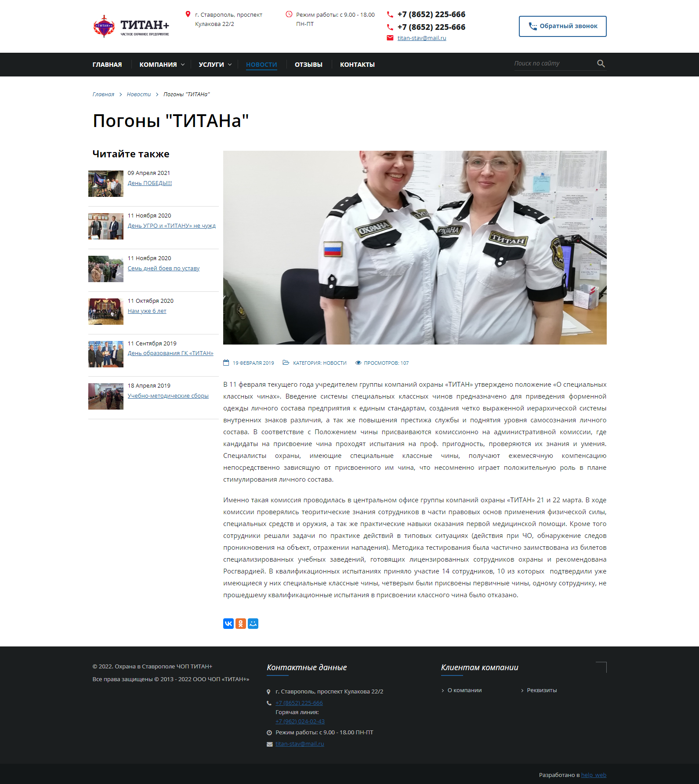The height and width of the screenshot is (784, 699).
Task: Click the footer +7 (8652) 225-666 link
Action: click(299, 703)
